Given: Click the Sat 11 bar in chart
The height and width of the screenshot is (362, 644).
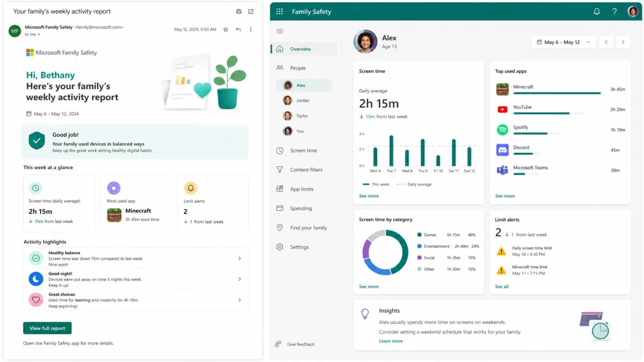Looking at the screenshot, I should tap(453, 153).
